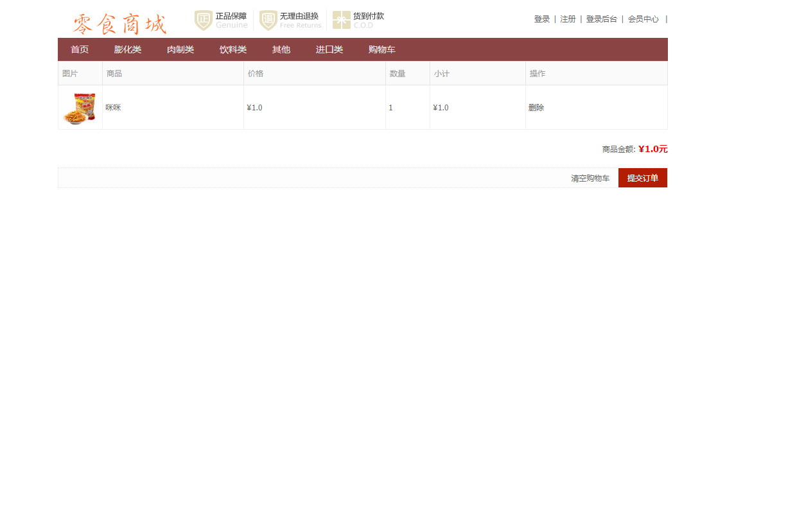Go to the 肉制类 category
The height and width of the screenshot is (532, 788).
180,49
